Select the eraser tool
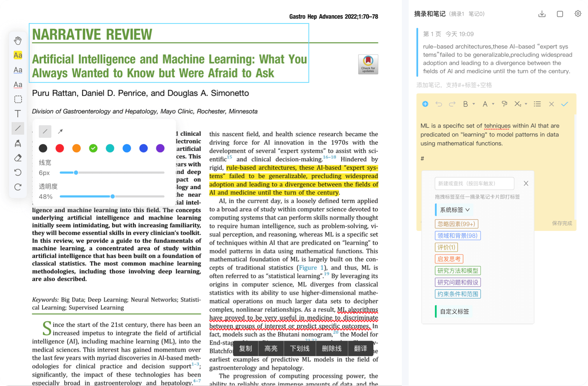588x386 pixels. pyautogui.click(x=18, y=158)
